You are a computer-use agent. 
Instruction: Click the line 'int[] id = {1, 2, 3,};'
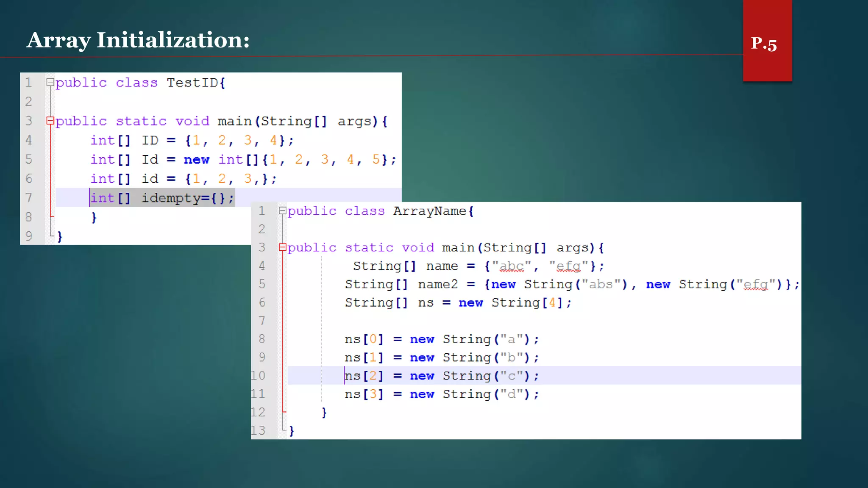[184, 179]
